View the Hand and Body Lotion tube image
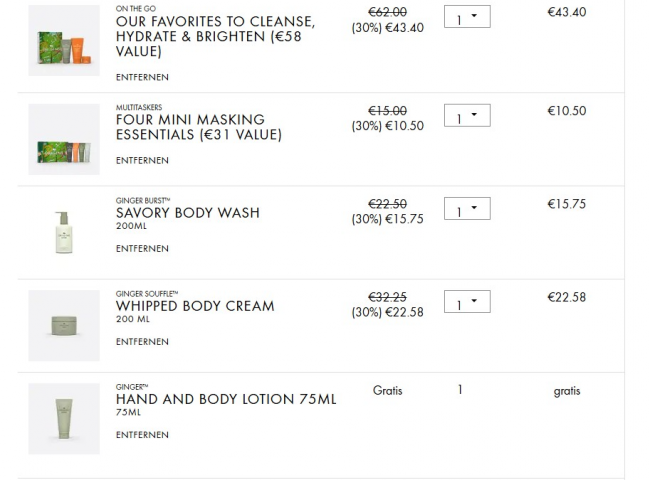This screenshot has width=650, height=480. 64,418
